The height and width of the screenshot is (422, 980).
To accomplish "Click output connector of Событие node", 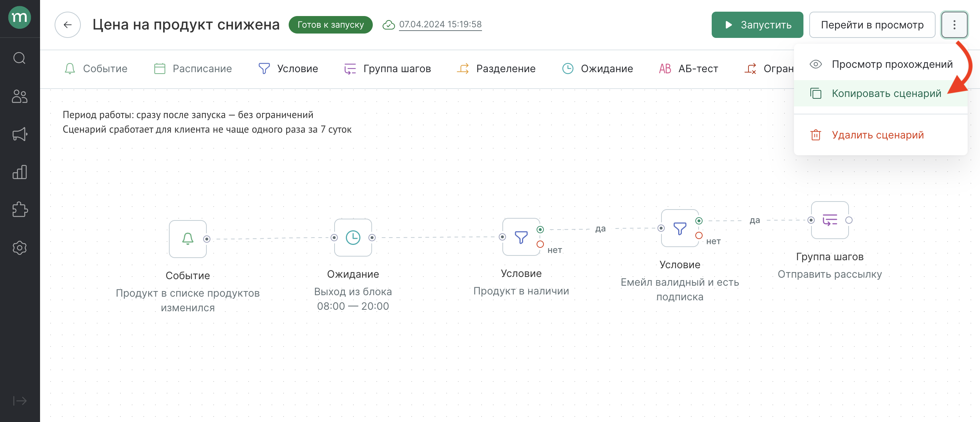I will click(206, 239).
